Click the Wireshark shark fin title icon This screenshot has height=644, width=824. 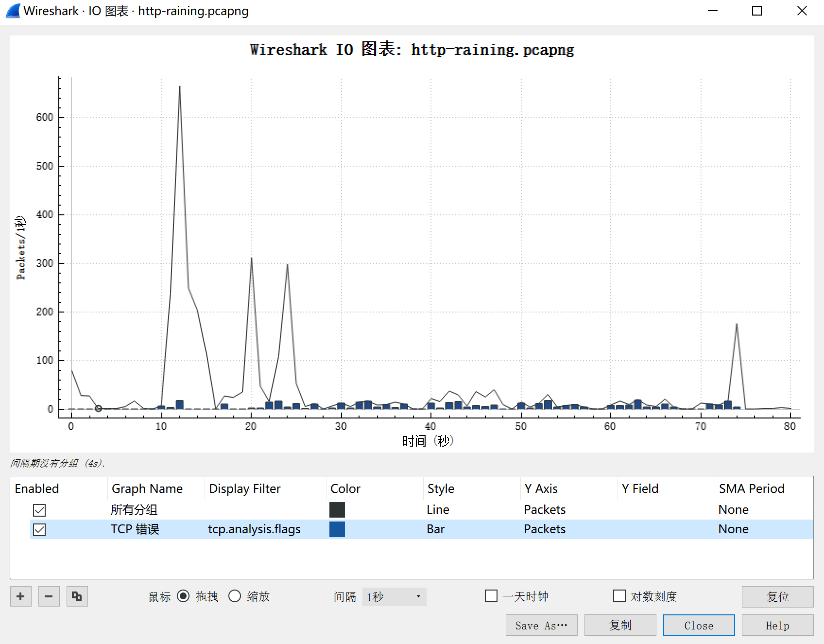pos(13,11)
